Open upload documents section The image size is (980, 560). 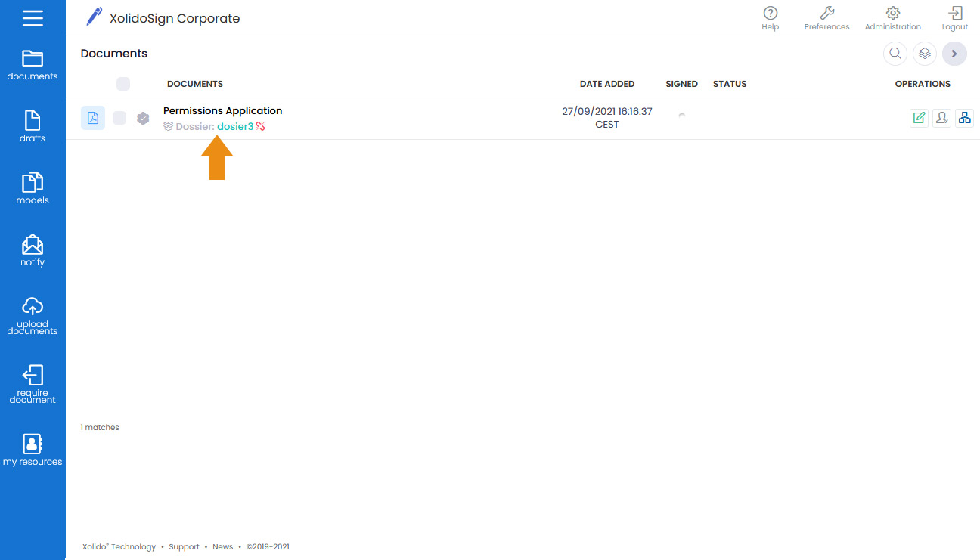click(33, 315)
